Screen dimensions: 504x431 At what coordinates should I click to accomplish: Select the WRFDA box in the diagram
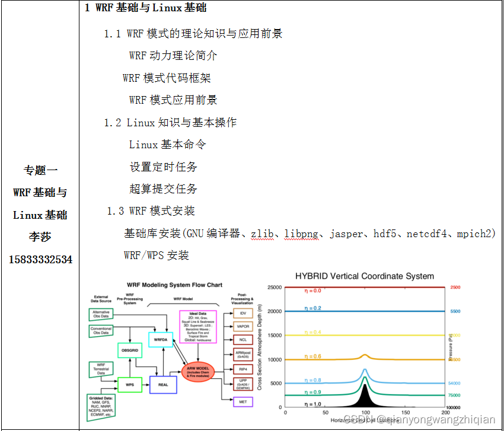pos(161,340)
